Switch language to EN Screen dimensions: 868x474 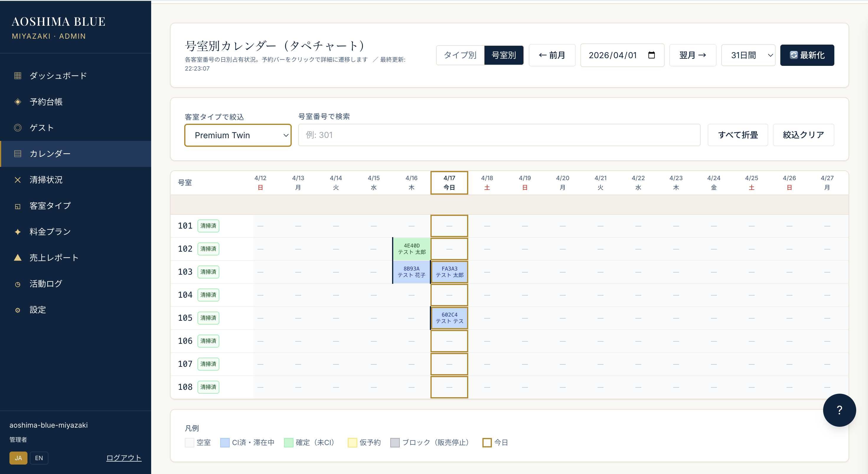(39, 458)
